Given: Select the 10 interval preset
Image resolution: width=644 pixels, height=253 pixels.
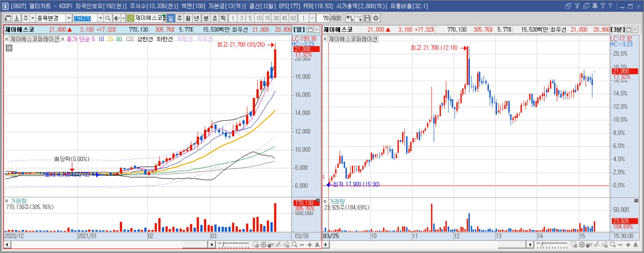Looking at the screenshot, I should pos(259,18).
